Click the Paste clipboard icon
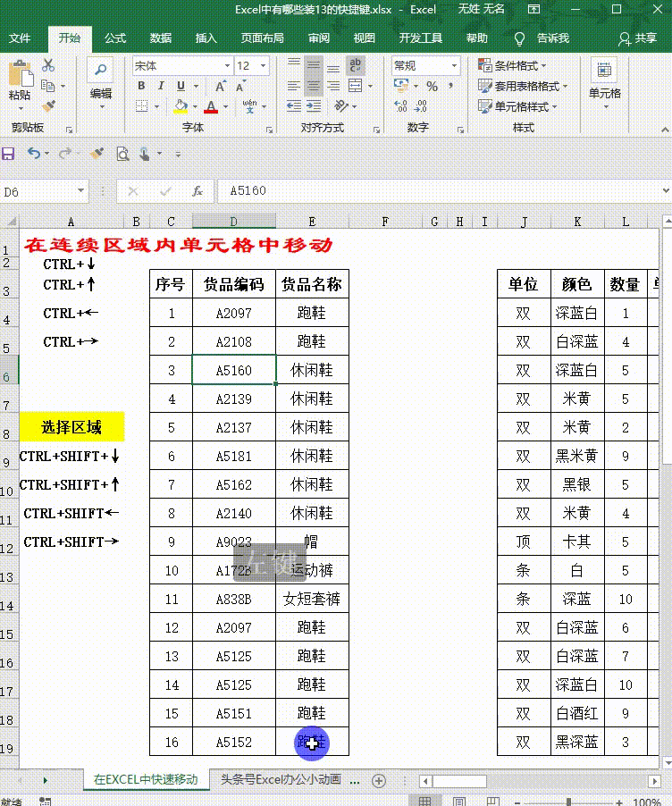The image size is (672, 806). 20,73
